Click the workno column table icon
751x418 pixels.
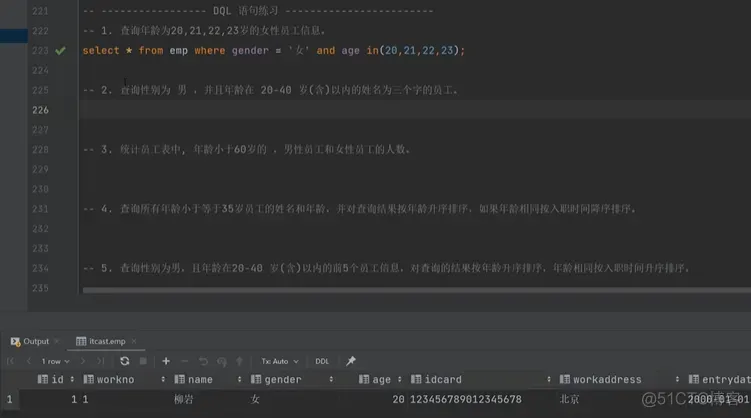point(89,379)
